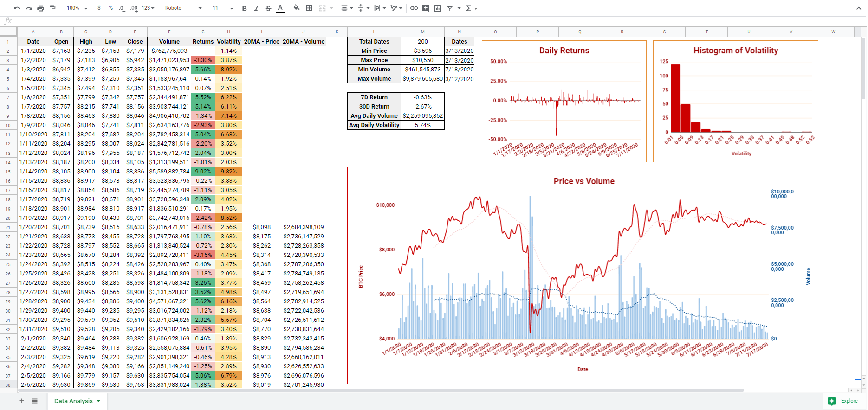Select the 30D Return label cell
The height and width of the screenshot is (410, 868).
pyautogui.click(x=374, y=107)
